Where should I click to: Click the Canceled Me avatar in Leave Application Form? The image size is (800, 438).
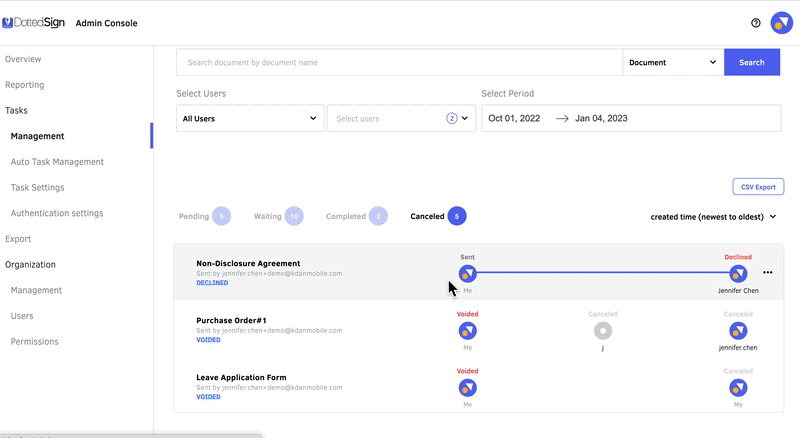738,388
